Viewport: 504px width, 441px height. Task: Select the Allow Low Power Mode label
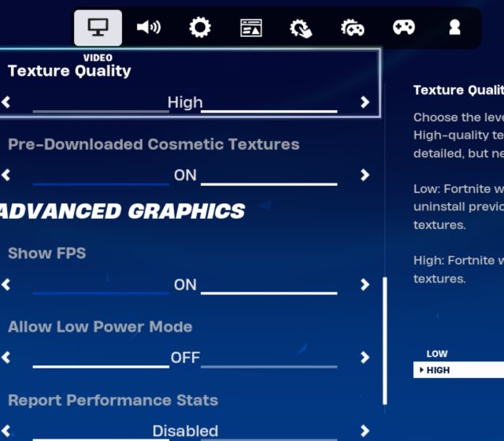point(100,327)
